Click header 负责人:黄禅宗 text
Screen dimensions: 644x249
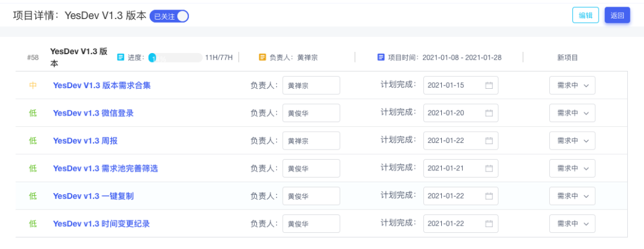(293, 57)
